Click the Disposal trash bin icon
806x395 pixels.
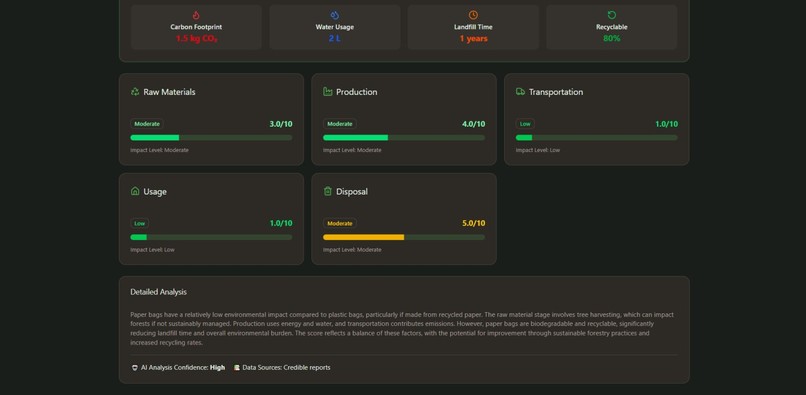click(x=327, y=191)
